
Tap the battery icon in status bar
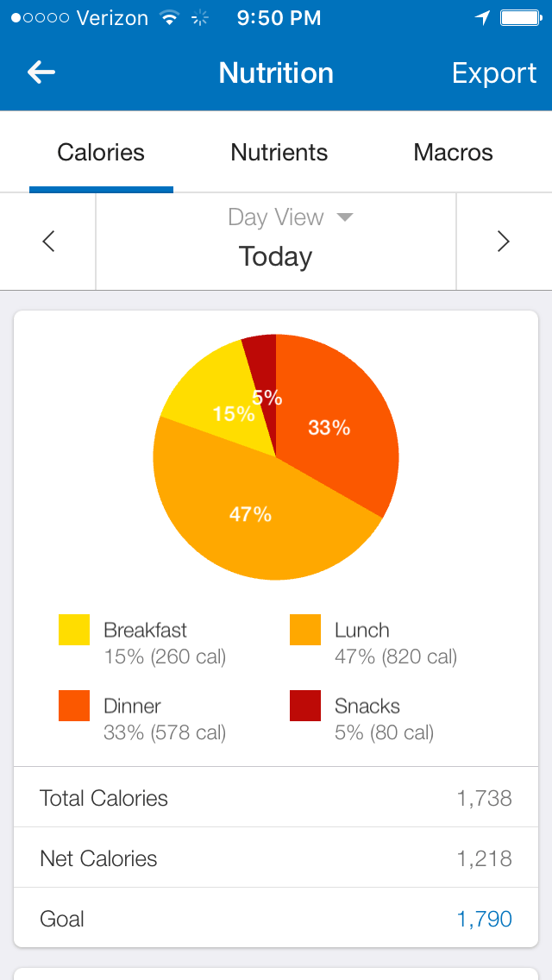[x=520, y=18]
